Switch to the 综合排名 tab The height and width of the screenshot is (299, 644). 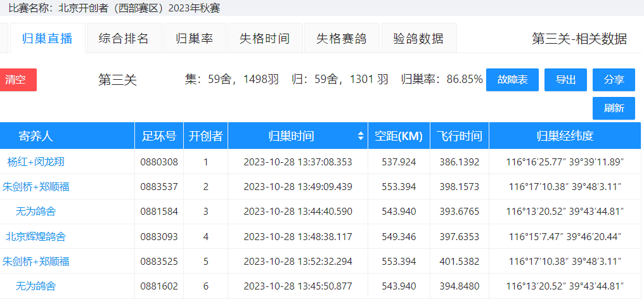point(124,39)
